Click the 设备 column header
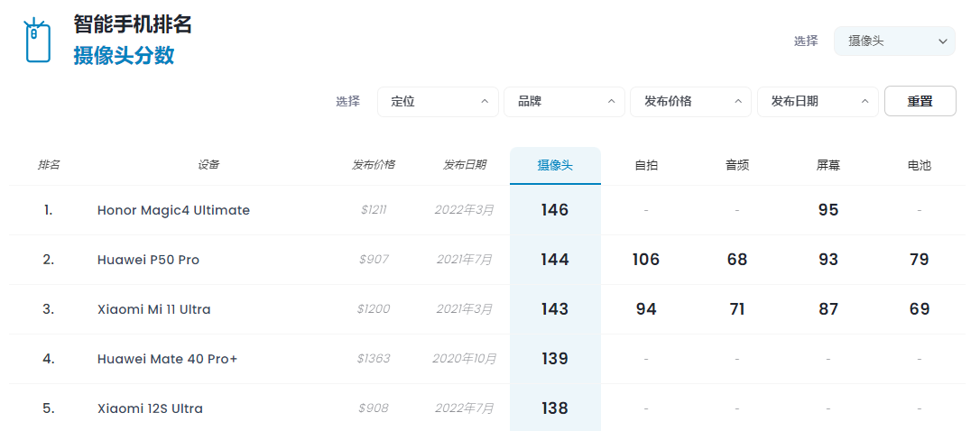980x431 pixels. point(208,166)
